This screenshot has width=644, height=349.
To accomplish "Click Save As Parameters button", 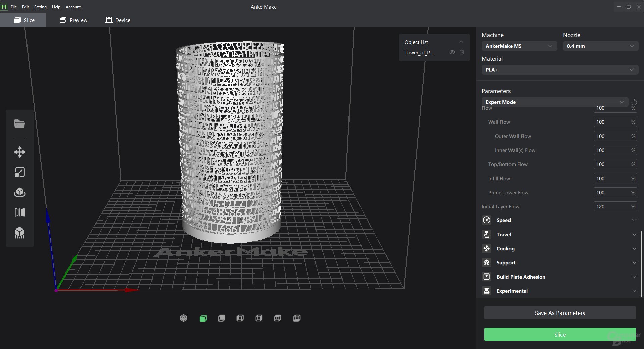I will click(x=560, y=313).
